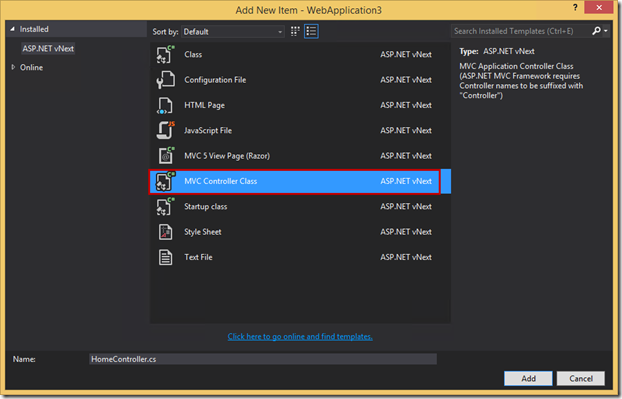This screenshot has width=622, height=399.
Task: Click ASP.NET vNext type in Style Sheet row
Action: 406,232
